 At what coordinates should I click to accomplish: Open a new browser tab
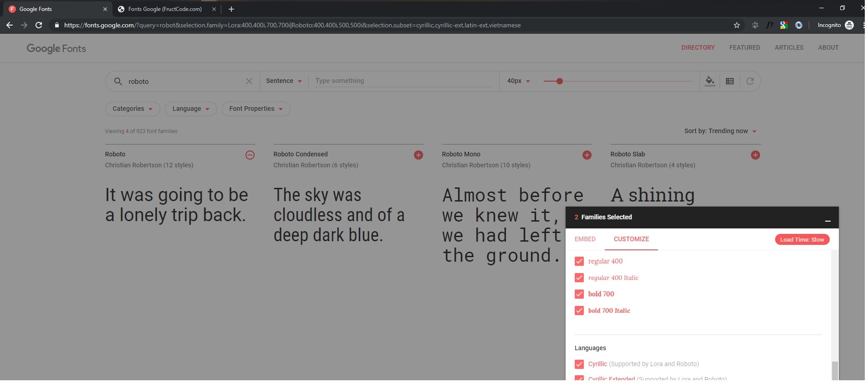pyautogui.click(x=231, y=9)
